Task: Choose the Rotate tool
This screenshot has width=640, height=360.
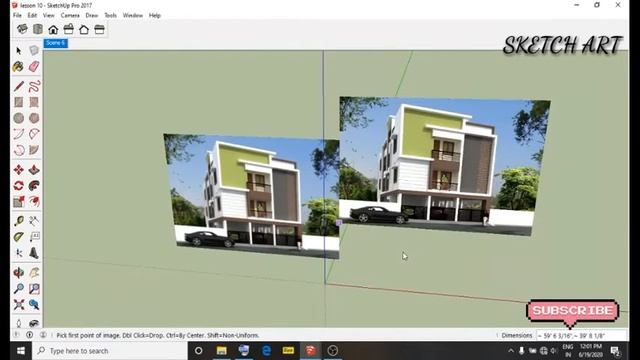Action: coord(18,185)
